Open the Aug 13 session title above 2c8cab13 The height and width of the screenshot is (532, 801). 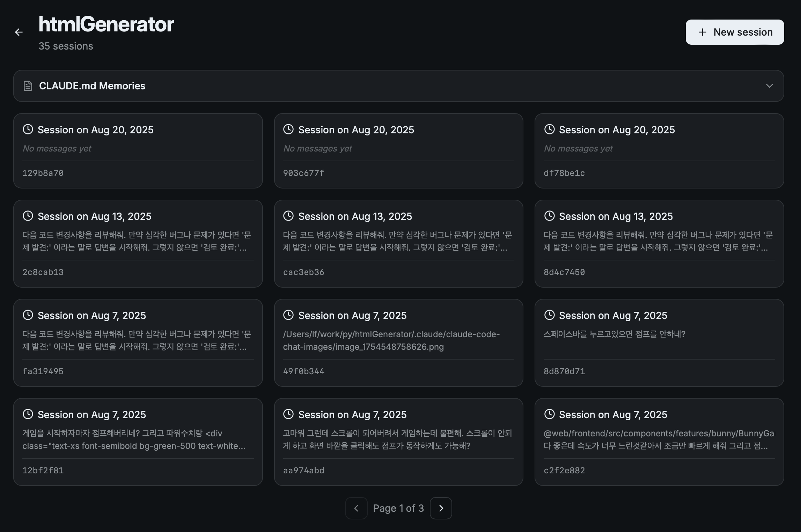[x=95, y=216]
